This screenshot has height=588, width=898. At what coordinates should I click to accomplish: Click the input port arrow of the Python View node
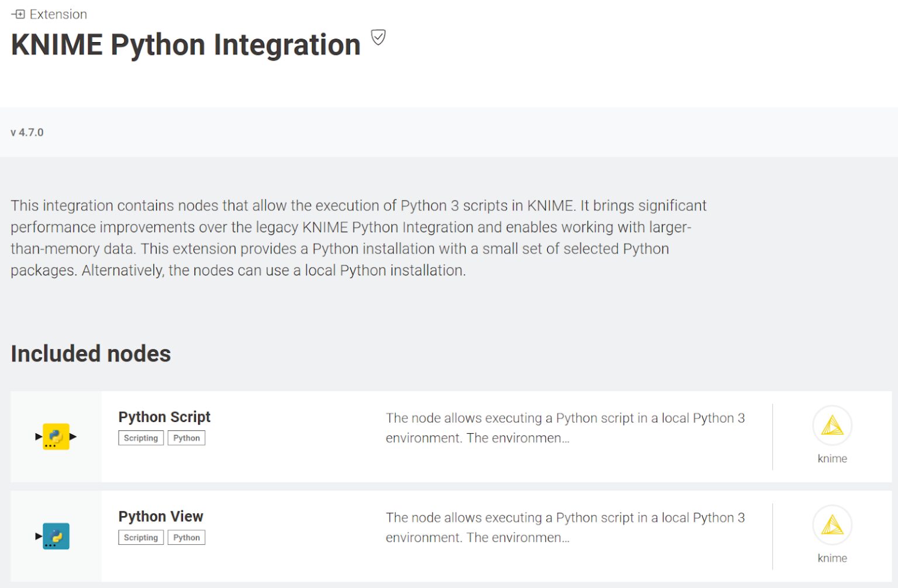tap(38, 535)
